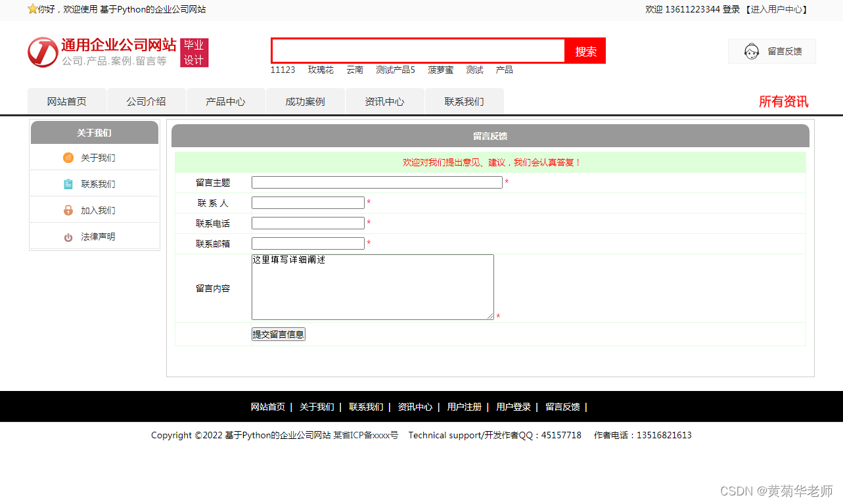Click inside the 留言主题 input field

coord(376,182)
